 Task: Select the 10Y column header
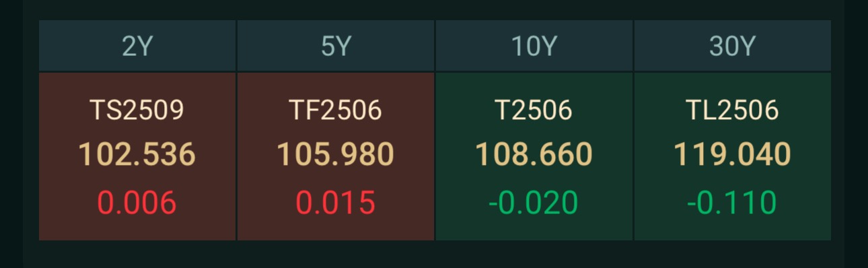pos(534,46)
